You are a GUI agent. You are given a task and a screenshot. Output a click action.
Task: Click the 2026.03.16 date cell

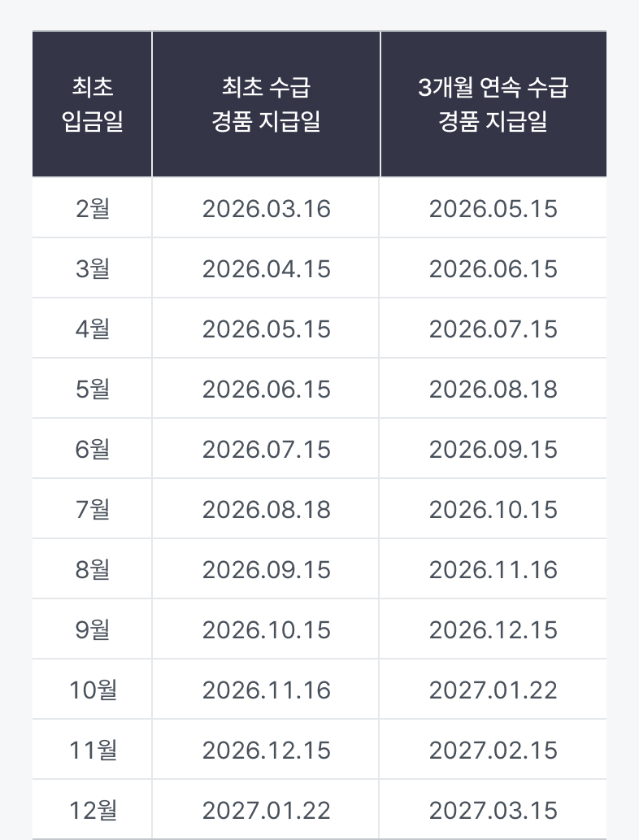(x=266, y=208)
